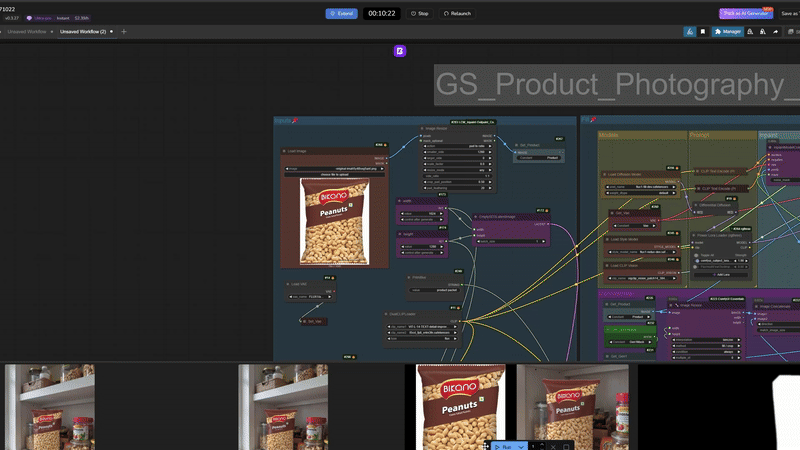
Task: Click generated peanuts-on-shelf thumbnail in the bottom strip
Action: (x=572, y=407)
